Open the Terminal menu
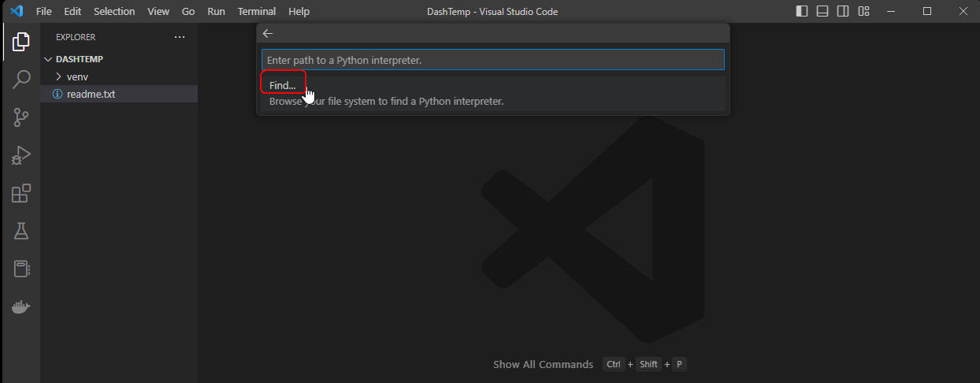Viewport: 980px width, 383px height. 257,12
